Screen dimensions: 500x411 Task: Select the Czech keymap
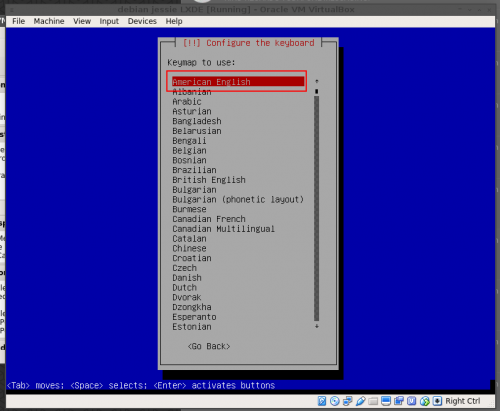(184, 268)
